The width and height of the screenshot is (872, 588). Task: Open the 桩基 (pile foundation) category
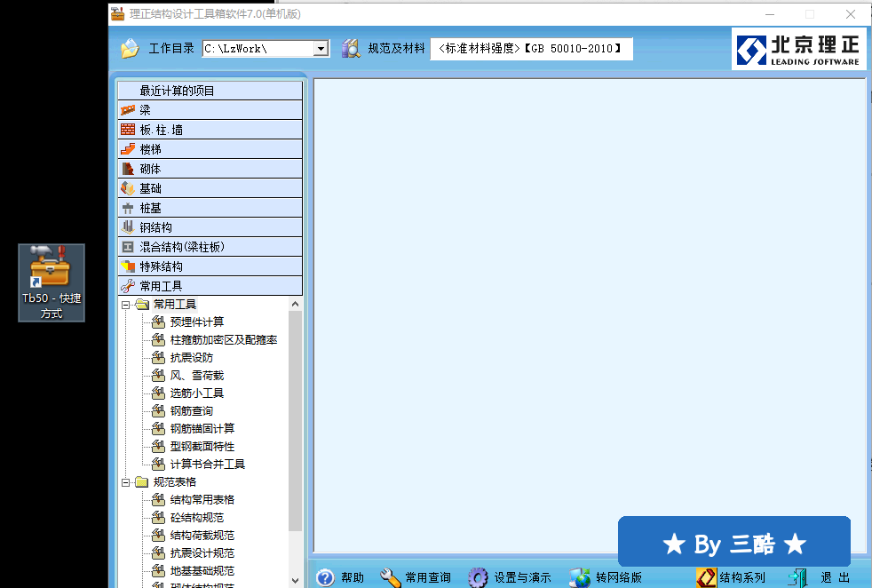pos(210,208)
